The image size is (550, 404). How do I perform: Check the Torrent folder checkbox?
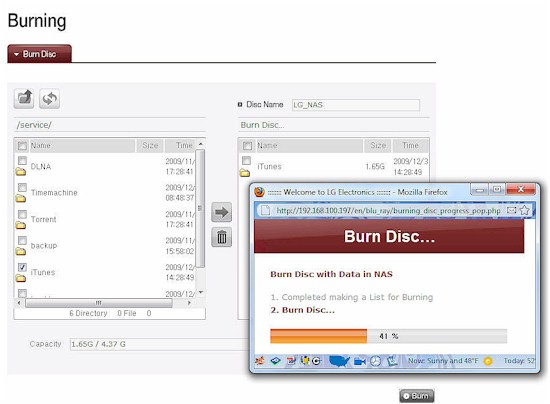click(x=22, y=214)
